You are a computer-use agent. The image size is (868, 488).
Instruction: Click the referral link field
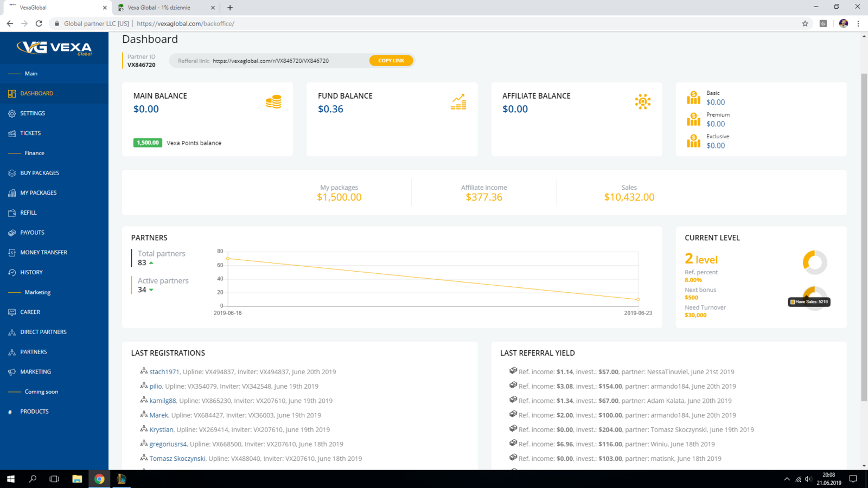[270, 61]
